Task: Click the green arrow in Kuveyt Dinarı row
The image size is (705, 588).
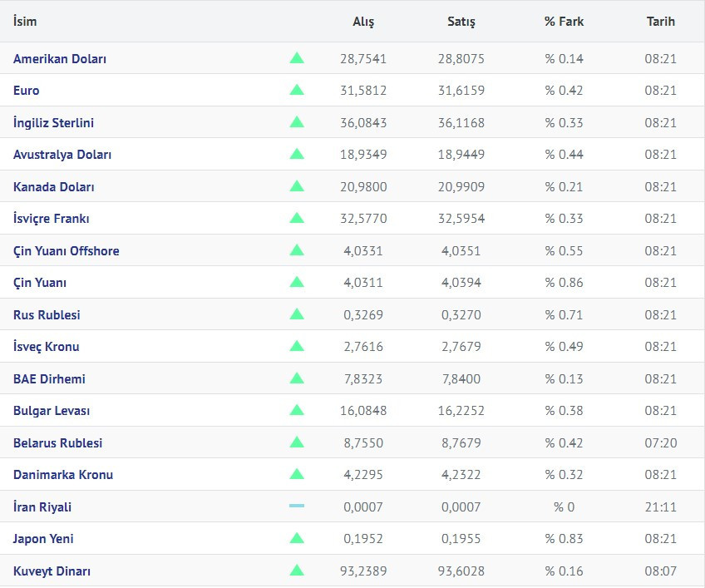Action: click(x=297, y=571)
